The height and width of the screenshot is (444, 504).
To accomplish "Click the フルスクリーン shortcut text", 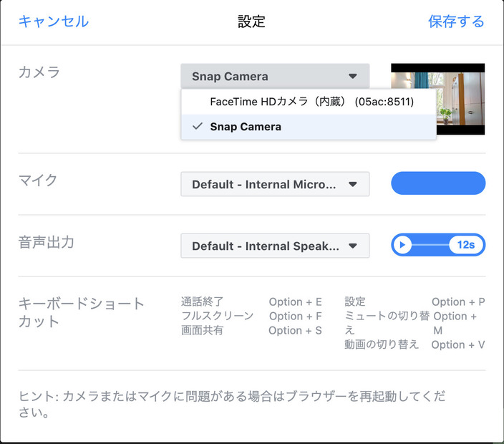I will [218, 316].
